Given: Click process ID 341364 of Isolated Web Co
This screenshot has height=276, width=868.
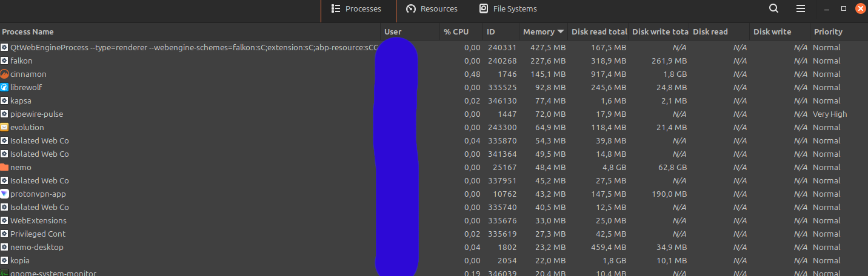Looking at the screenshot, I should (502, 154).
